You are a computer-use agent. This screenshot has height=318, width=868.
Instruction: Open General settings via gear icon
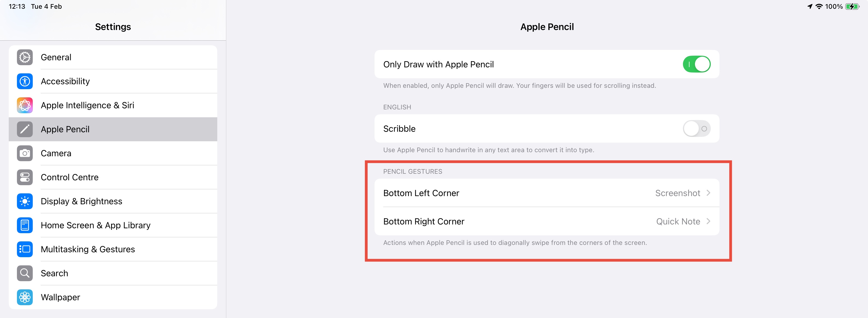(x=24, y=57)
